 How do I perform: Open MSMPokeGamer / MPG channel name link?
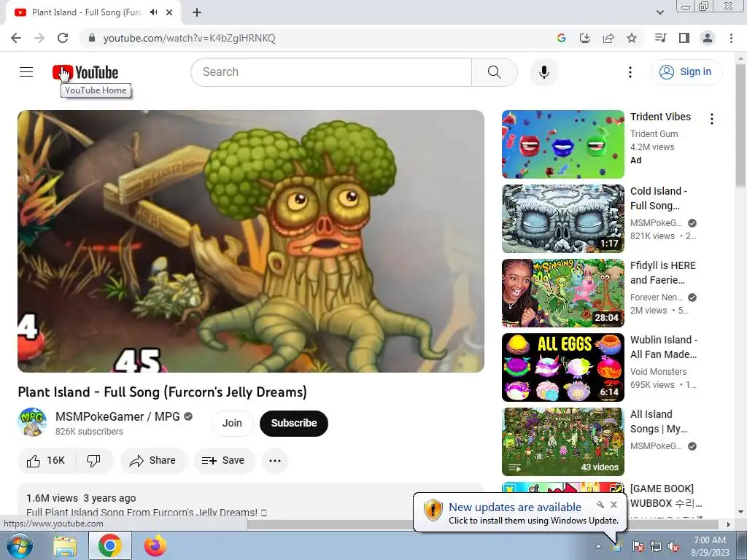coord(117,416)
